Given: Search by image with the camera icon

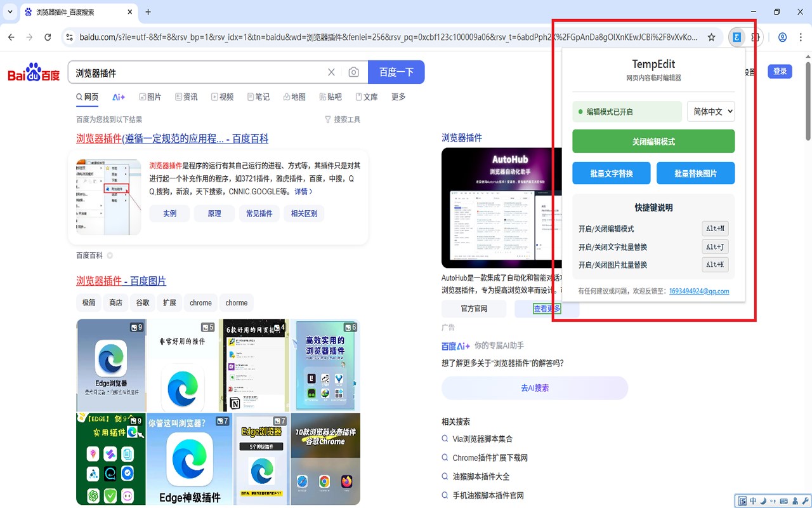Looking at the screenshot, I should [354, 72].
